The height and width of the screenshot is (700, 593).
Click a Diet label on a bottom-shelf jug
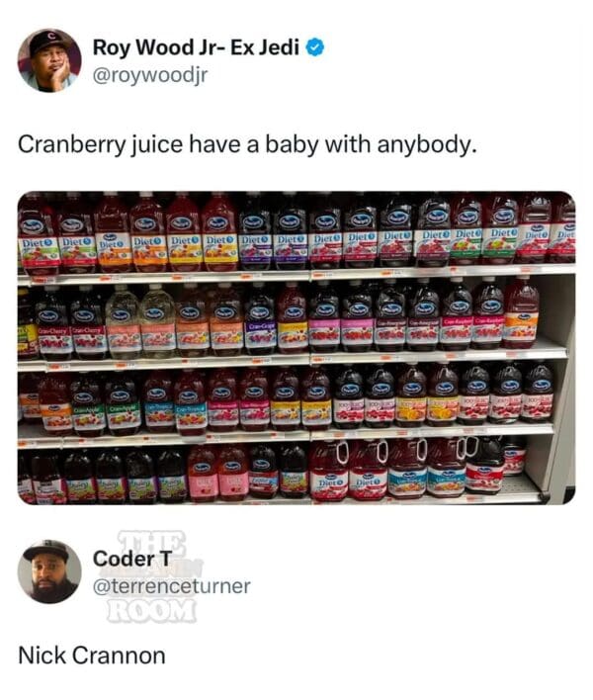pyautogui.click(x=330, y=482)
